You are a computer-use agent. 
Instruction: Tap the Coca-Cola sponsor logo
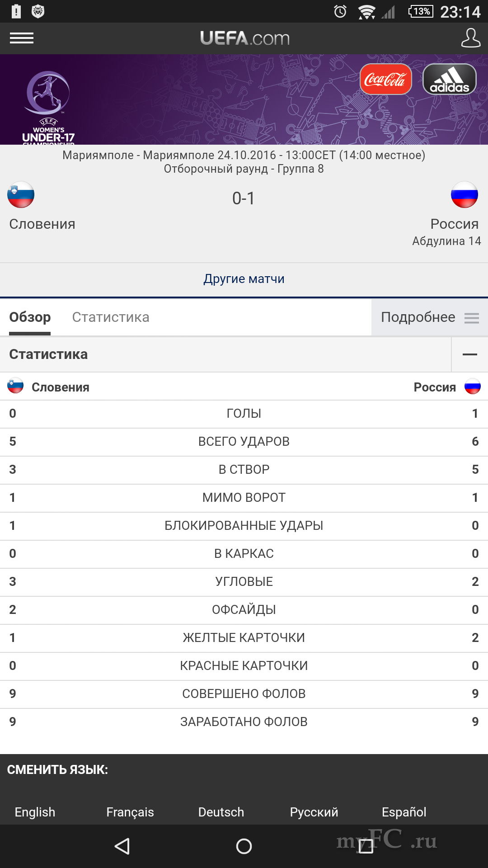pyautogui.click(x=385, y=80)
